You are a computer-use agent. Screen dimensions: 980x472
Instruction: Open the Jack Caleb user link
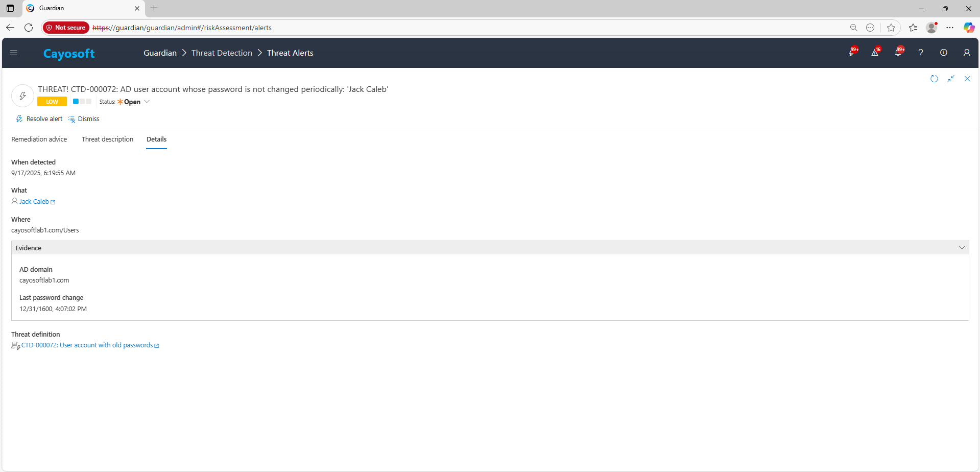click(x=34, y=202)
